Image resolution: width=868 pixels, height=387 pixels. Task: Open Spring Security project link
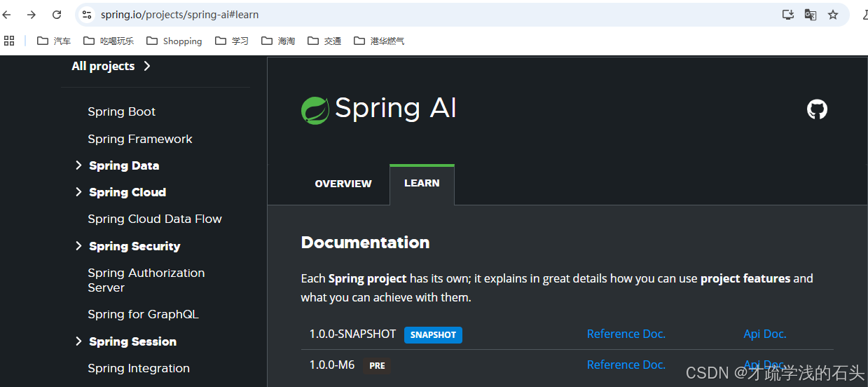(x=135, y=246)
